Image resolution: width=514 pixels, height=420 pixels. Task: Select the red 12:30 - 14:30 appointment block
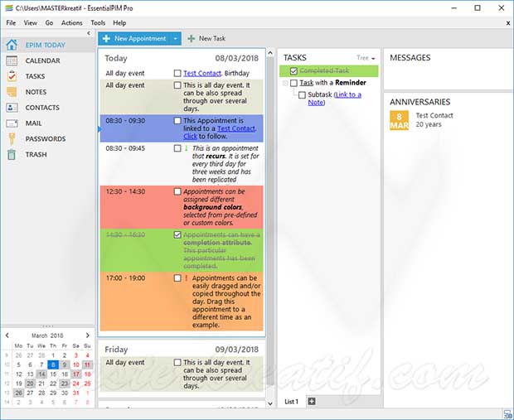tap(182, 207)
